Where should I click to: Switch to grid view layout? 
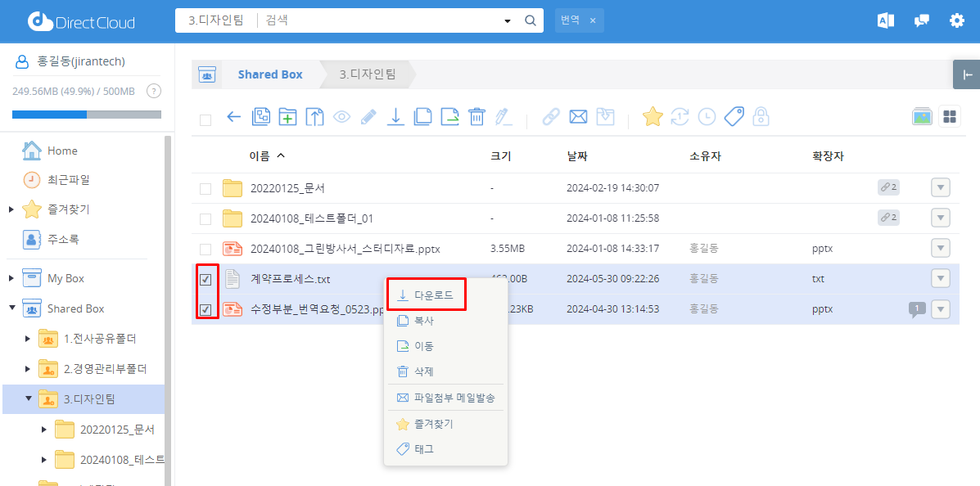coord(950,116)
